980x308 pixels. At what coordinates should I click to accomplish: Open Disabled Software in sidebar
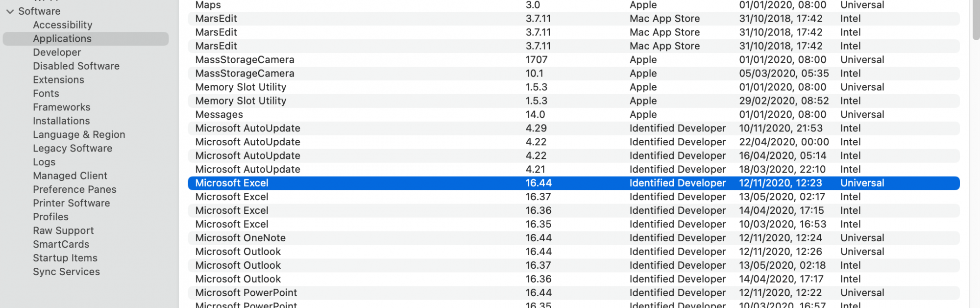[76, 66]
